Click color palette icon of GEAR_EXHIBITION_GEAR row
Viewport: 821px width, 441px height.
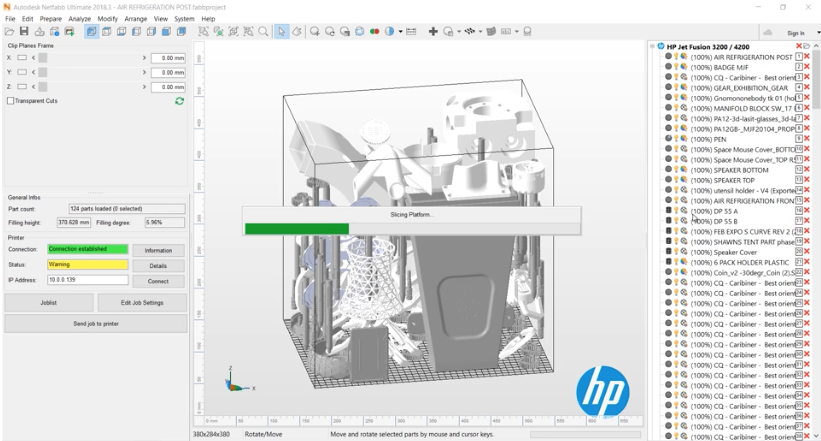(684, 87)
